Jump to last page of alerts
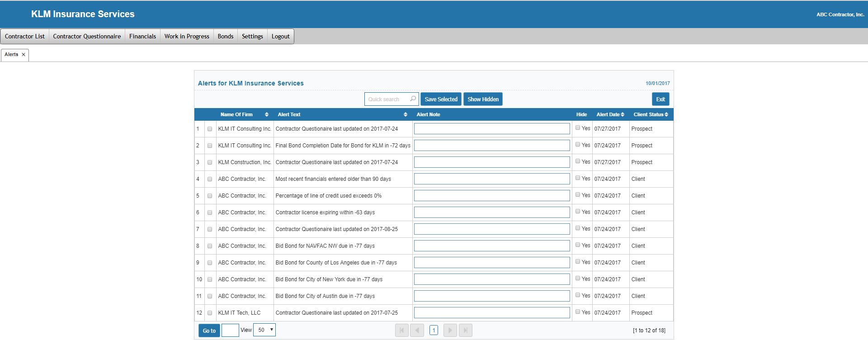Image resolution: width=868 pixels, height=340 pixels. click(466, 331)
